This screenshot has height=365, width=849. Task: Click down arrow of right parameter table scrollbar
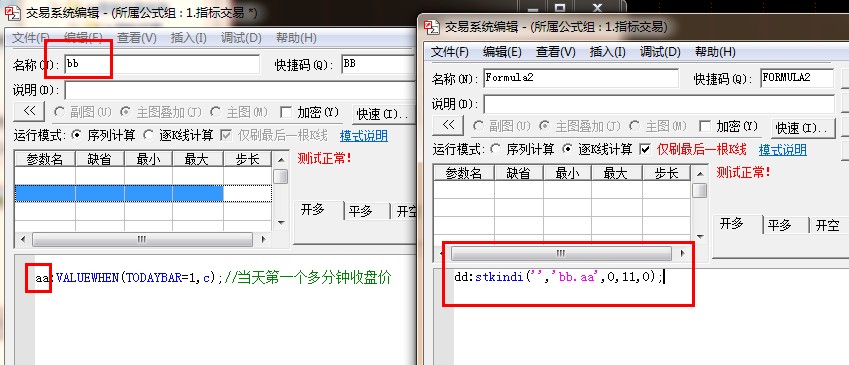pyautogui.click(x=700, y=237)
